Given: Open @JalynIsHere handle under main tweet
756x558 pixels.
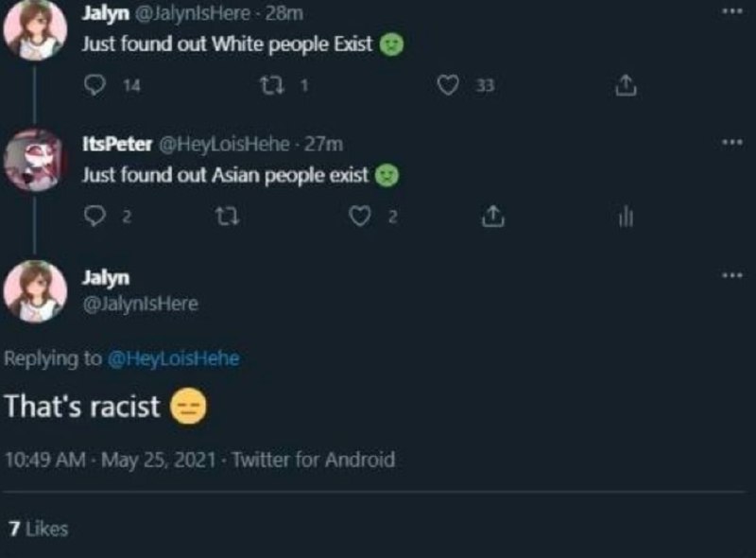Looking at the screenshot, I should [140, 304].
